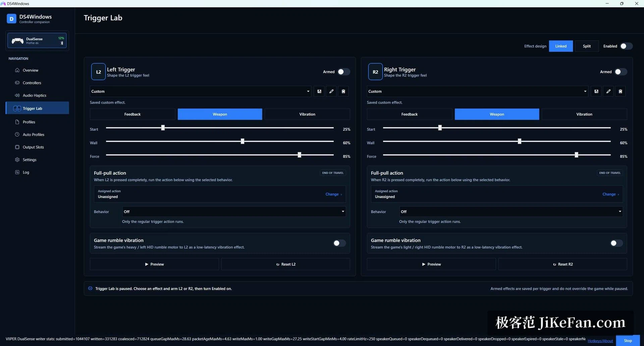Screen dimensions: 644x346
Task: Change the L2 assigned action
Action: pyautogui.click(x=333, y=194)
